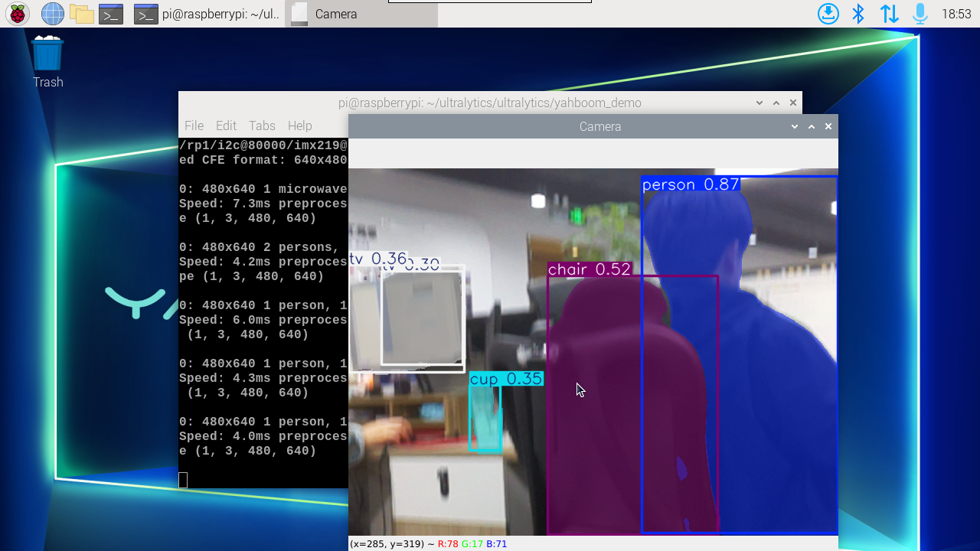
Task: Open the Raspberry Pi applications menu
Action: point(18,14)
